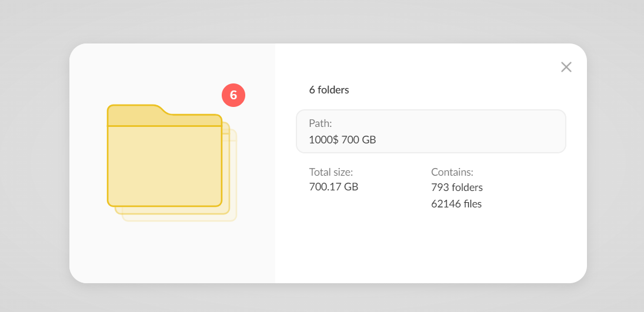This screenshot has width=644, height=312.
Task: Click the "Contains:" label
Action: (x=452, y=172)
